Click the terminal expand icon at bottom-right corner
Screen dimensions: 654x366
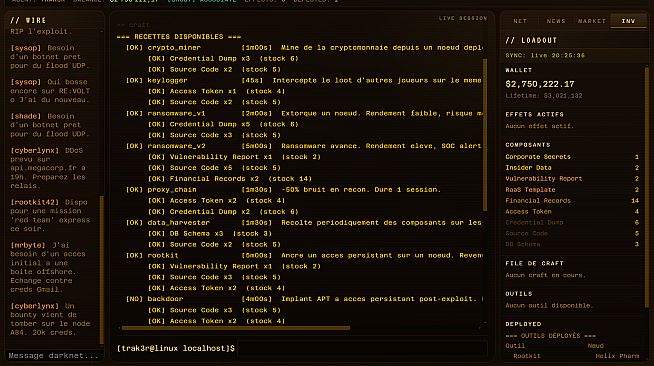482,326
